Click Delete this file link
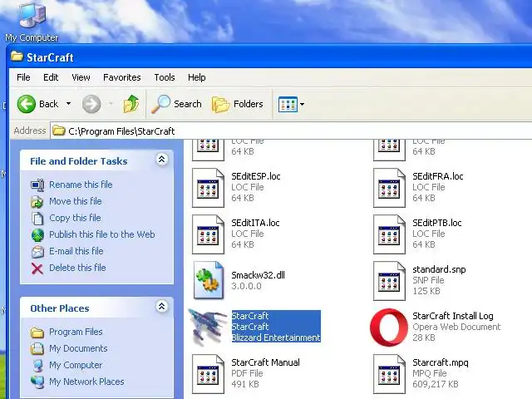Image resolution: width=532 pixels, height=399 pixels. click(77, 268)
